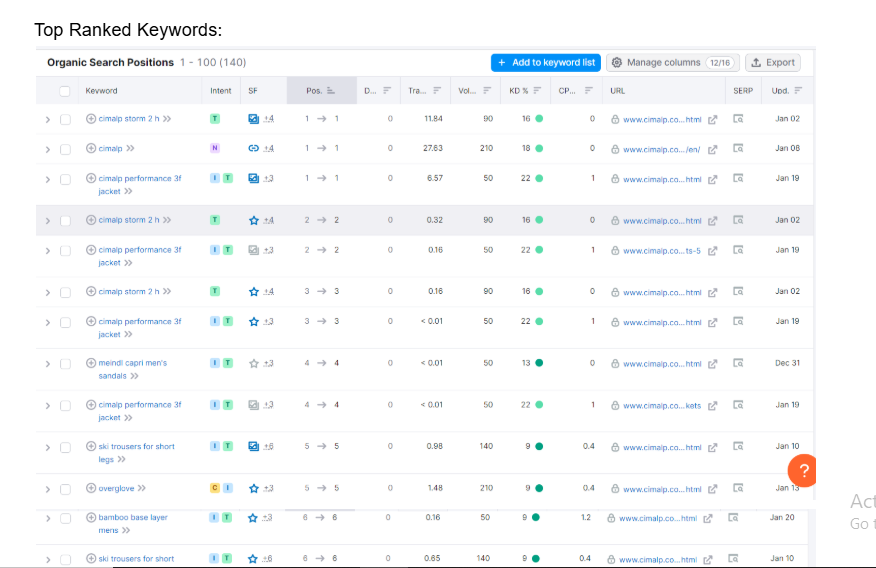Expand the meindl capri men's sandals row
The height and width of the screenshot is (568, 876).
[47, 364]
